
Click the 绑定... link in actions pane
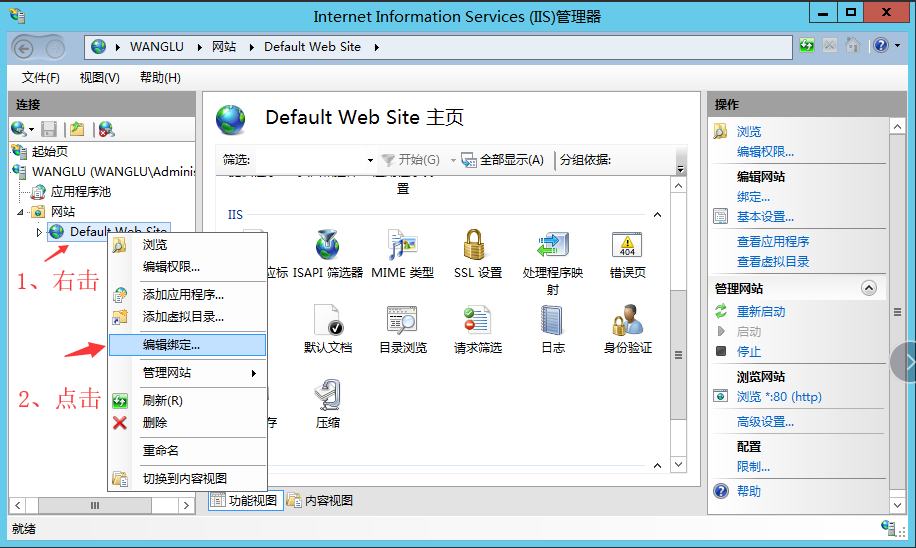pyautogui.click(x=753, y=197)
